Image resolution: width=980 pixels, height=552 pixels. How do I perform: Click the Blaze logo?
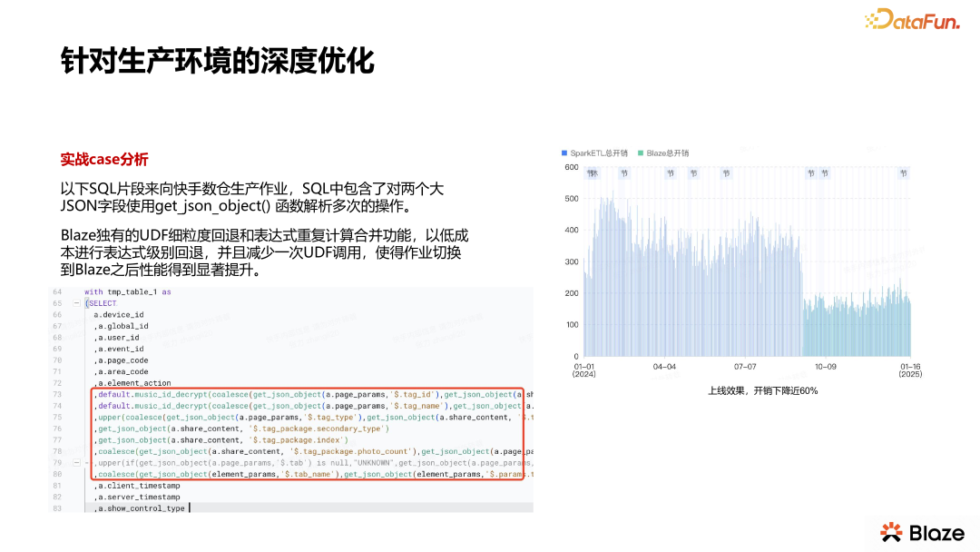tap(923, 533)
